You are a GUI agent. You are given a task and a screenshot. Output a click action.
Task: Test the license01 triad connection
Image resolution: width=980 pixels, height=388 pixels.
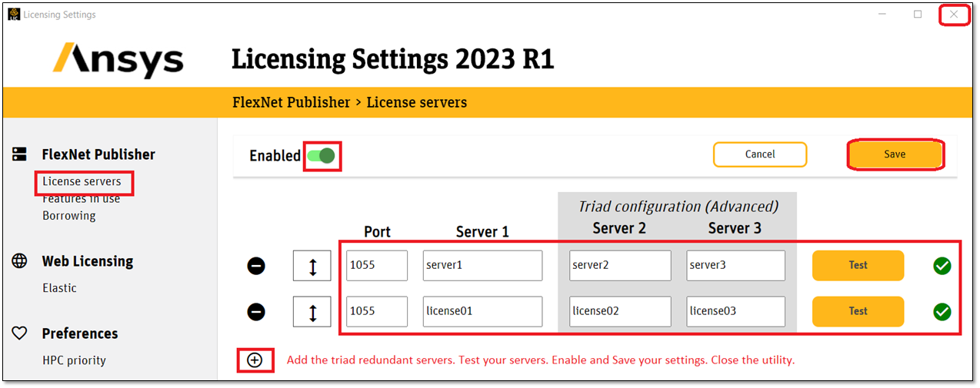858,311
